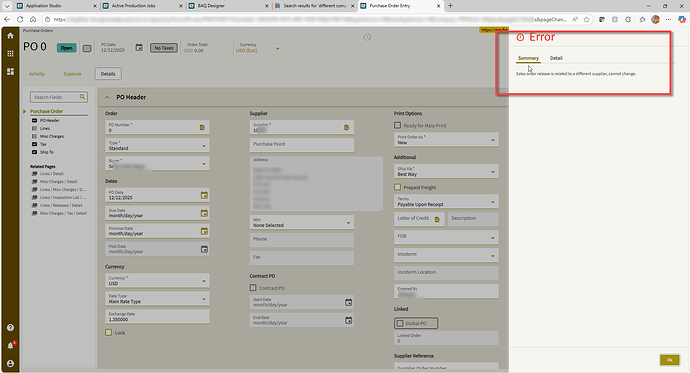Open the Copilot icon in browser toolbar

pos(682,19)
